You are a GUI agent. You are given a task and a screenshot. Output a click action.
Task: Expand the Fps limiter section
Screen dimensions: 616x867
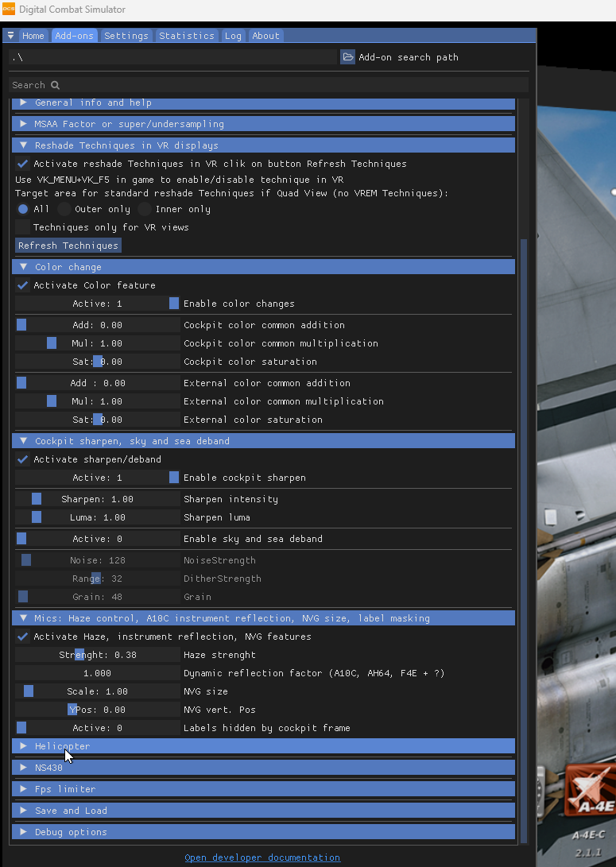tap(263, 789)
